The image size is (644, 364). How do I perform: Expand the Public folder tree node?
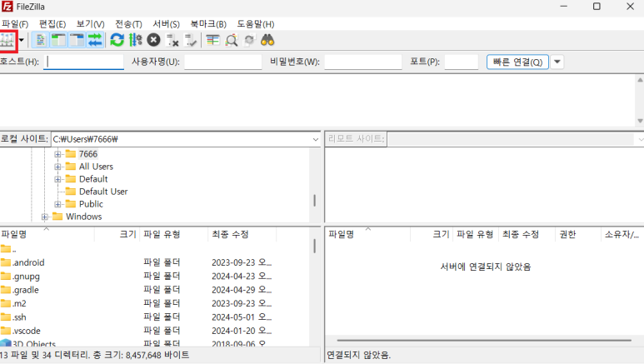pos(57,204)
